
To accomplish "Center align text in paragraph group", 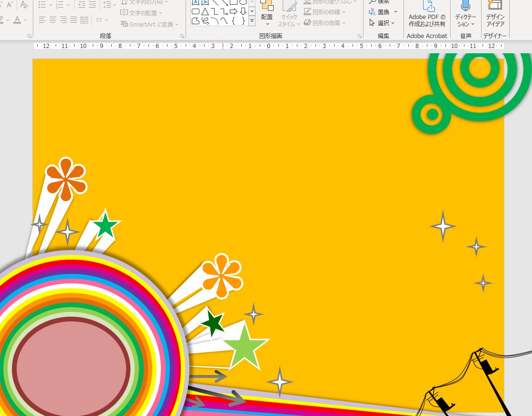I will [x=53, y=20].
